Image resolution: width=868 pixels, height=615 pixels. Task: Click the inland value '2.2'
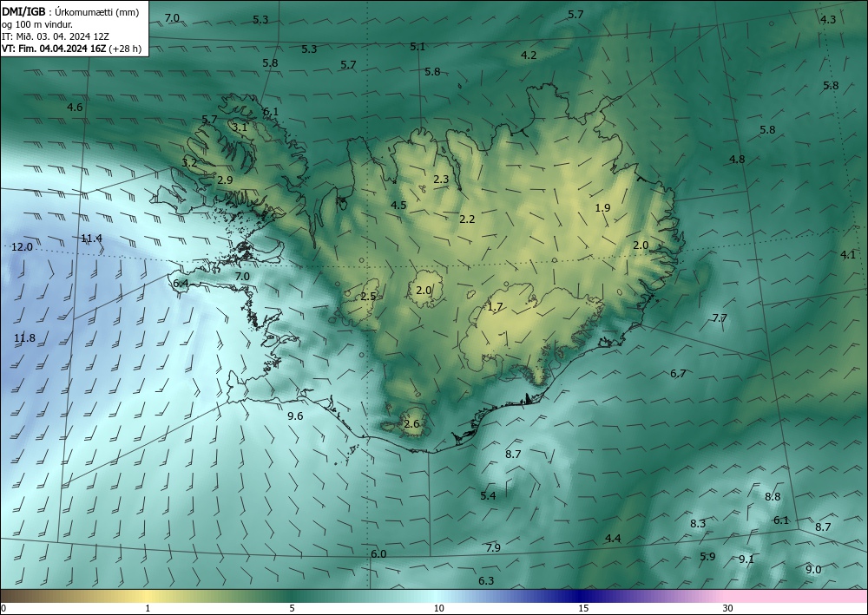click(x=467, y=219)
